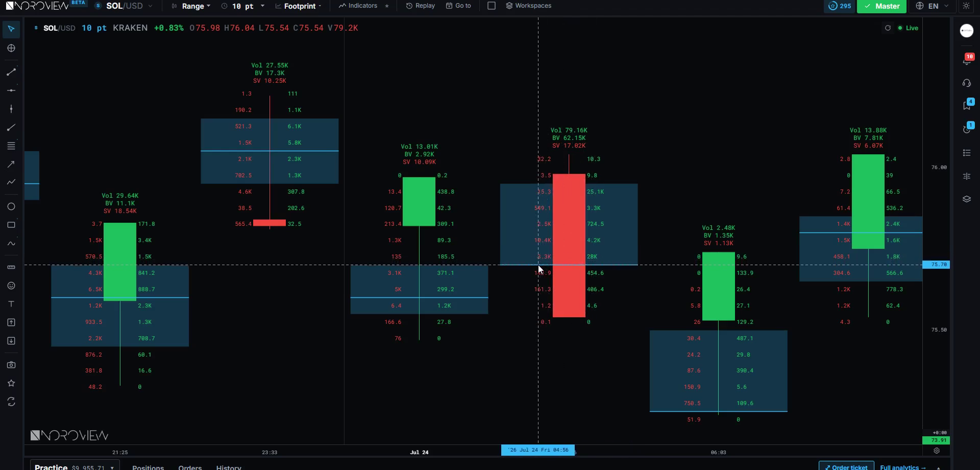Open the Full analytics link
The image size is (980, 470).
pyautogui.click(x=902, y=467)
